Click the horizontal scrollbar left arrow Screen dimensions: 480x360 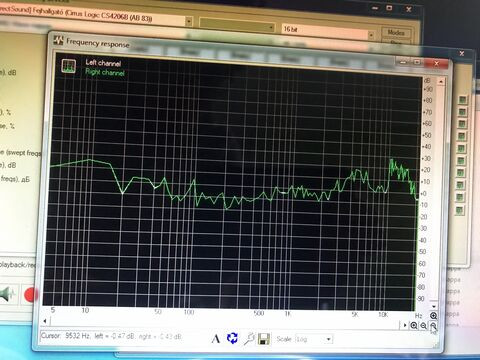45,321
